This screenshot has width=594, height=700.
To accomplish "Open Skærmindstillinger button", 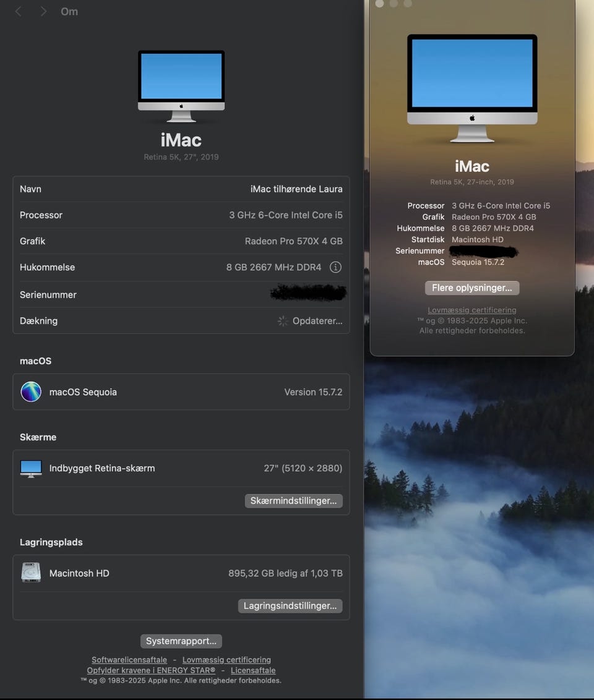I will pyautogui.click(x=293, y=501).
